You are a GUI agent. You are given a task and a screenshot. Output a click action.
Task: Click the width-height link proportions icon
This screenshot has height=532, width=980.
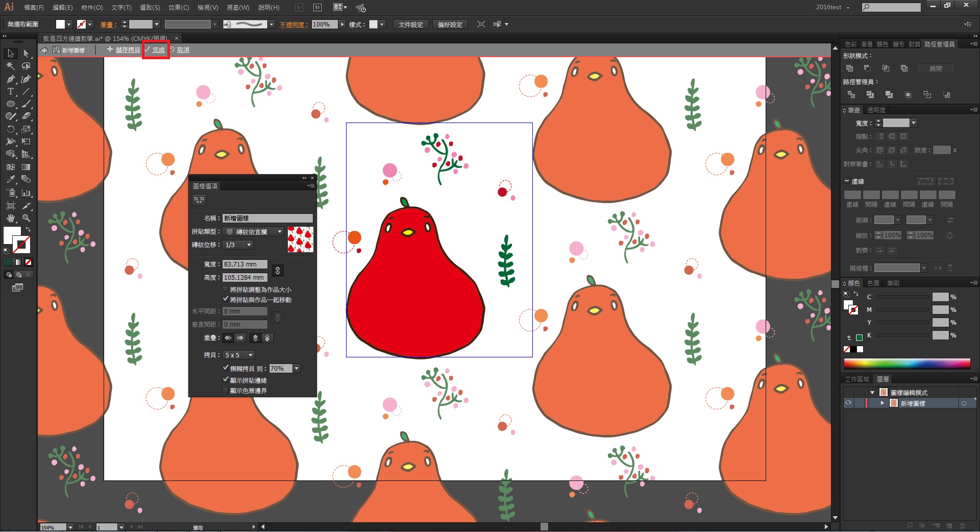(277, 271)
